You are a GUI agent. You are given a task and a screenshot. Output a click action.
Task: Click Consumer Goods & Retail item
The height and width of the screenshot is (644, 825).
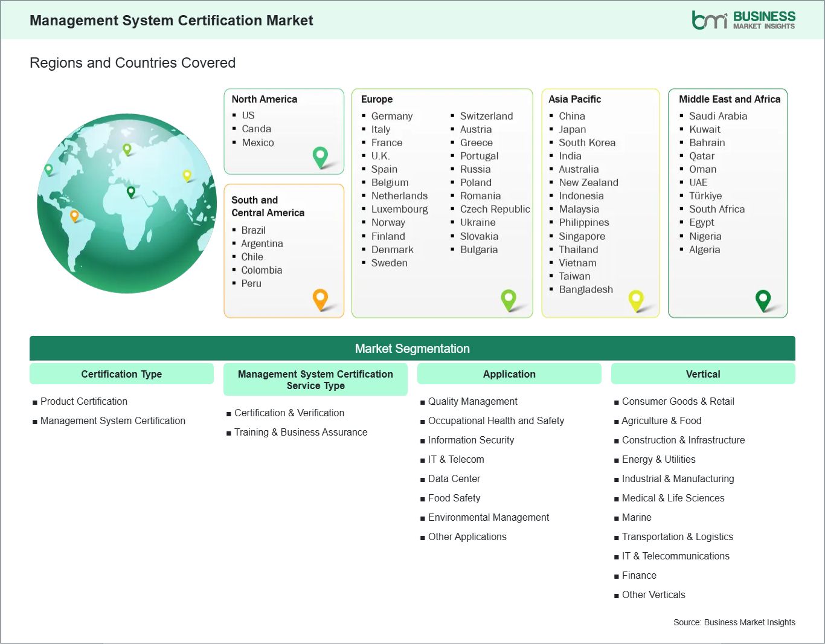[x=678, y=401]
